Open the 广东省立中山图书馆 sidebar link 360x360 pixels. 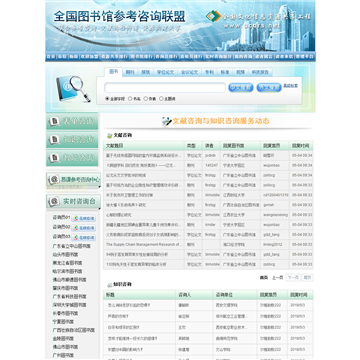pos(71,246)
